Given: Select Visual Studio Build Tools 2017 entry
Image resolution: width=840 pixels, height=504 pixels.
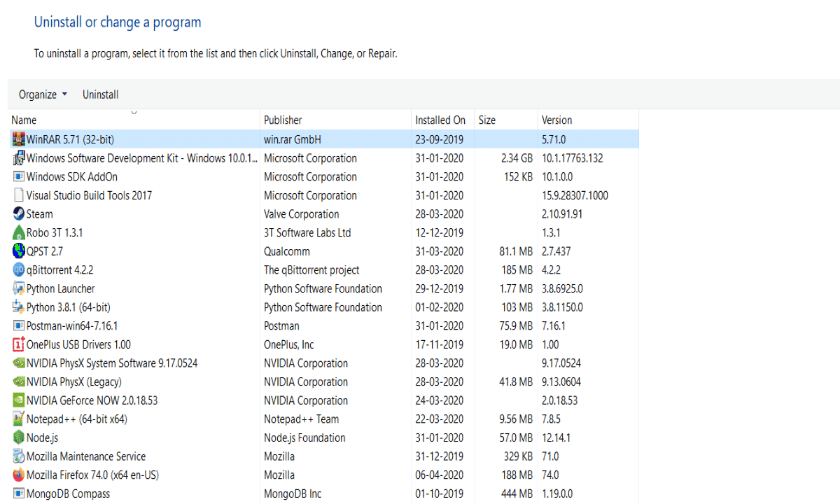Looking at the screenshot, I should pyautogui.click(x=89, y=195).
